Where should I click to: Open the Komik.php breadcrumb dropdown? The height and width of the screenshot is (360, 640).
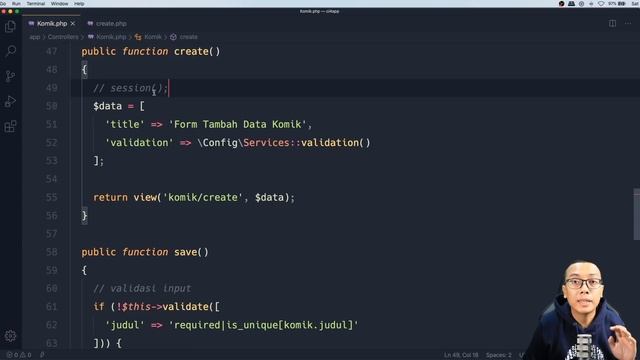point(107,37)
